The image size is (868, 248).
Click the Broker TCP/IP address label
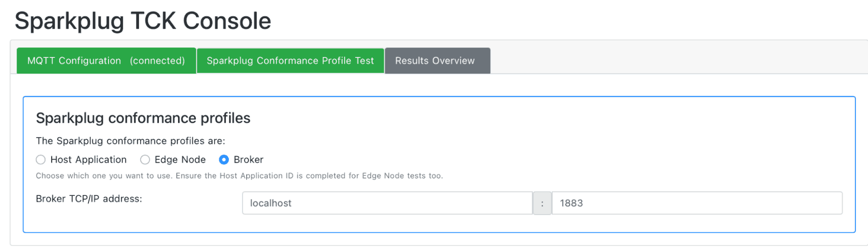click(x=89, y=199)
